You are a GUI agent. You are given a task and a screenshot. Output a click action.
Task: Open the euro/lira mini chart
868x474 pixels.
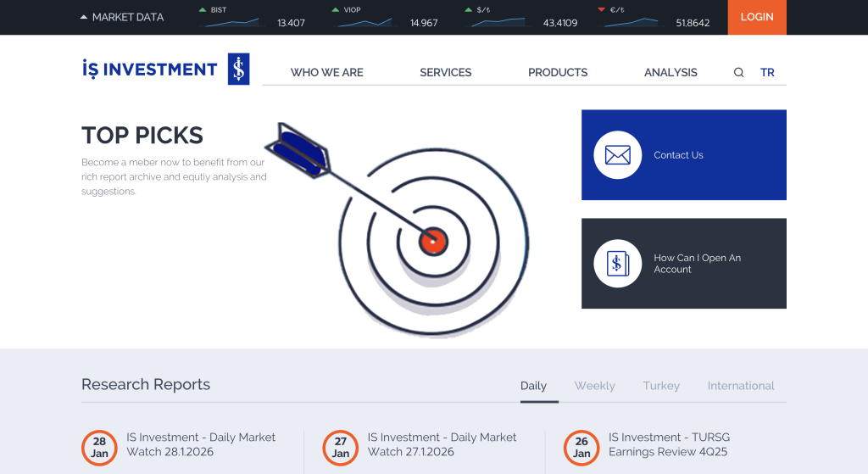631,23
